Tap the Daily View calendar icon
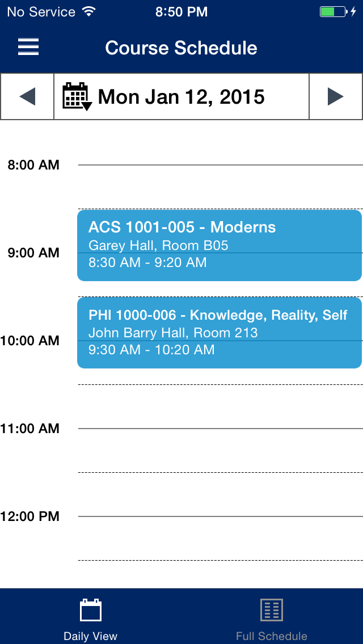363x644 pixels. point(91,611)
